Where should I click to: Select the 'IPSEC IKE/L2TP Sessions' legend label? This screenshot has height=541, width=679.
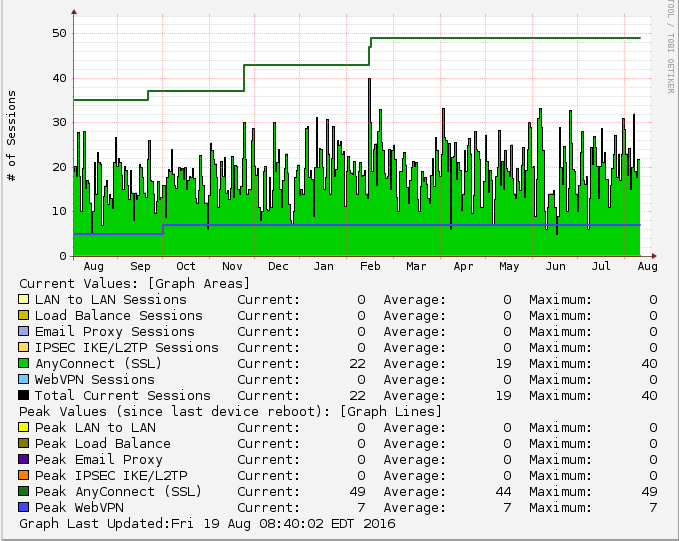[127, 348]
